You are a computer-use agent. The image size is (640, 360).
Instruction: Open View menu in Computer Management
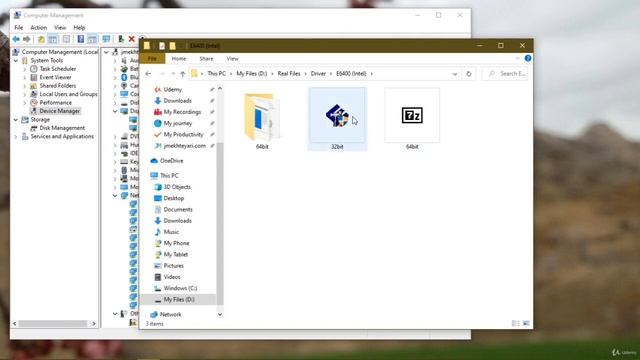point(60,28)
